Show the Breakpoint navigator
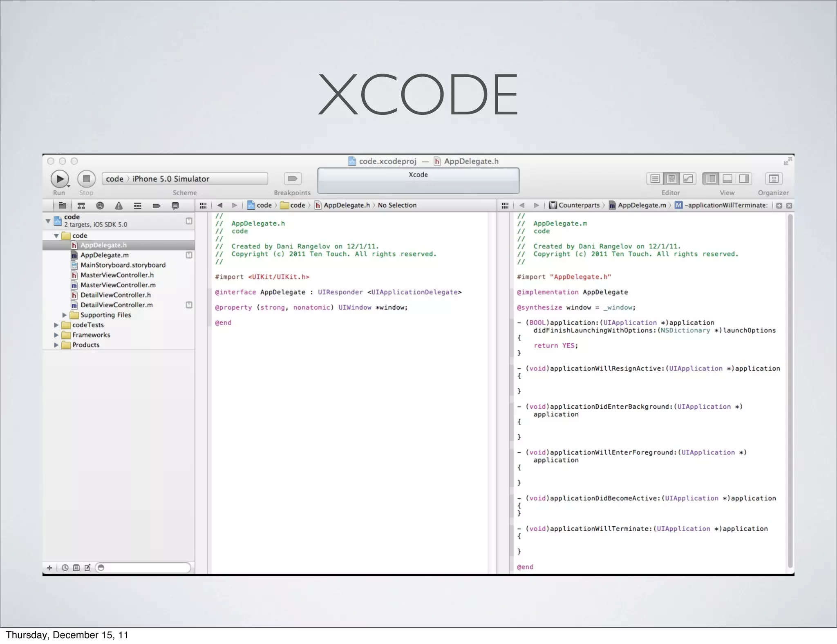837x644 pixels. point(156,206)
